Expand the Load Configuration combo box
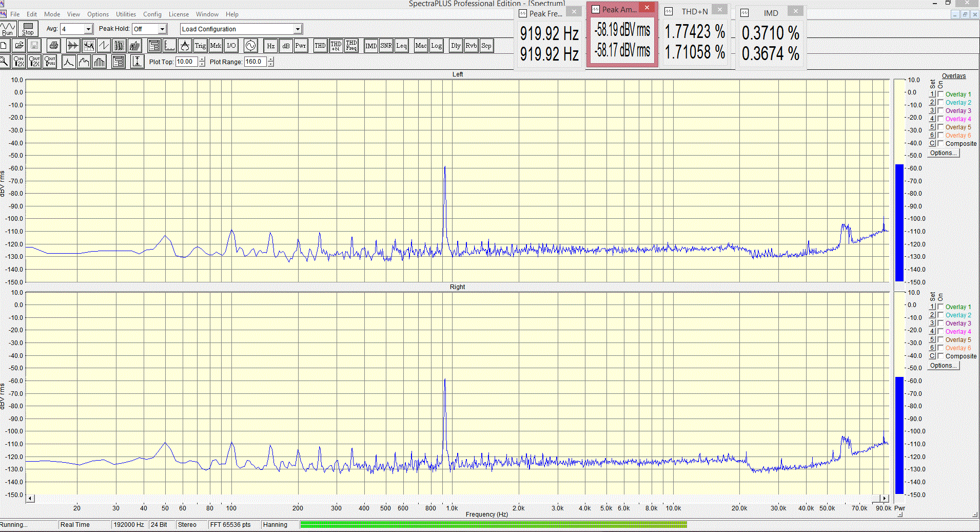980x532 pixels. 298,29
